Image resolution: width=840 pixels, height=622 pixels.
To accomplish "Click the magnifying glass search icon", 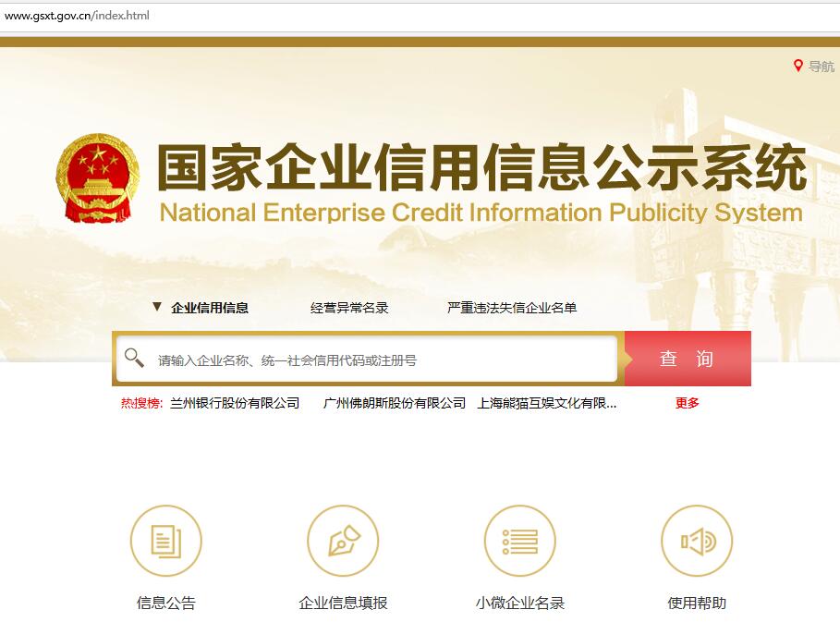I will pyautogui.click(x=134, y=358).
